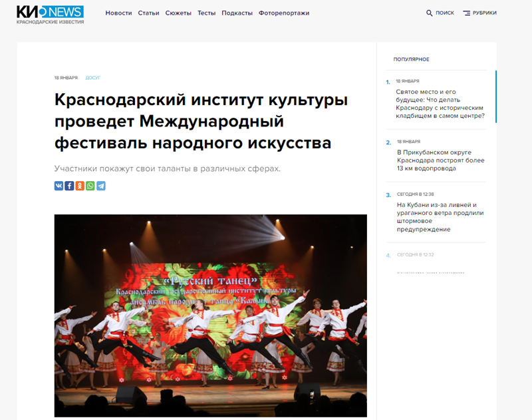Click the Поиск label
The height and width of the screenshot is (420, 532).
click(445, 13)
